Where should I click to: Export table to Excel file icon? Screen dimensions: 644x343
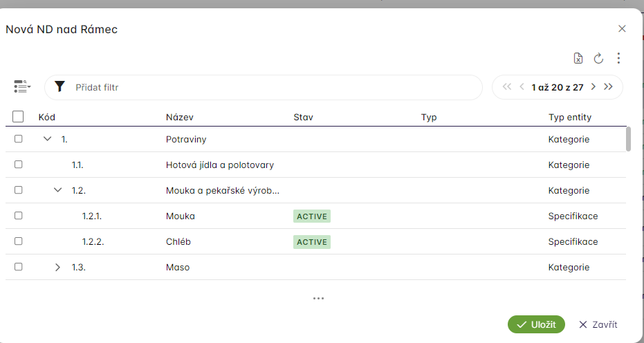point(578,59)
